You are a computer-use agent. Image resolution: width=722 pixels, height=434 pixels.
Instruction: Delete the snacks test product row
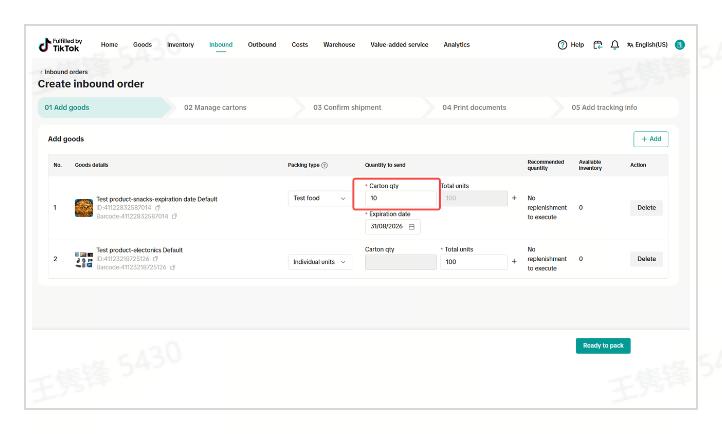(646, 208)
